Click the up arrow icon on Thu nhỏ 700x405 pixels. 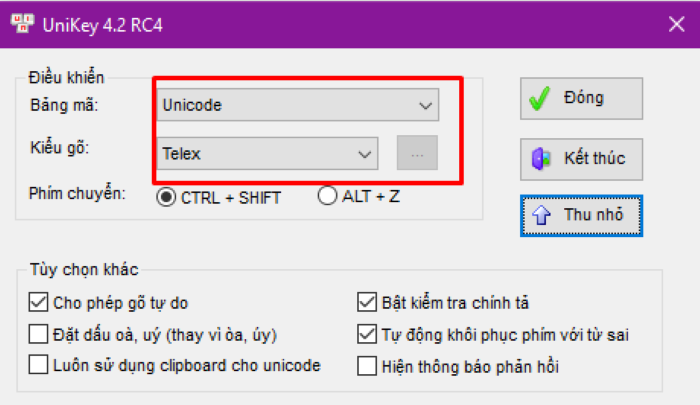(x=543, y=215)
